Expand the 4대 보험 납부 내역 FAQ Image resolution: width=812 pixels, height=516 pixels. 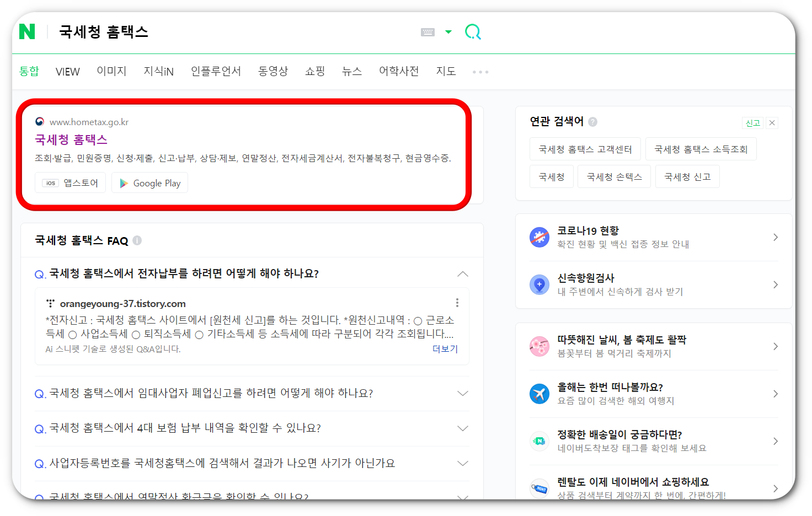463,428
